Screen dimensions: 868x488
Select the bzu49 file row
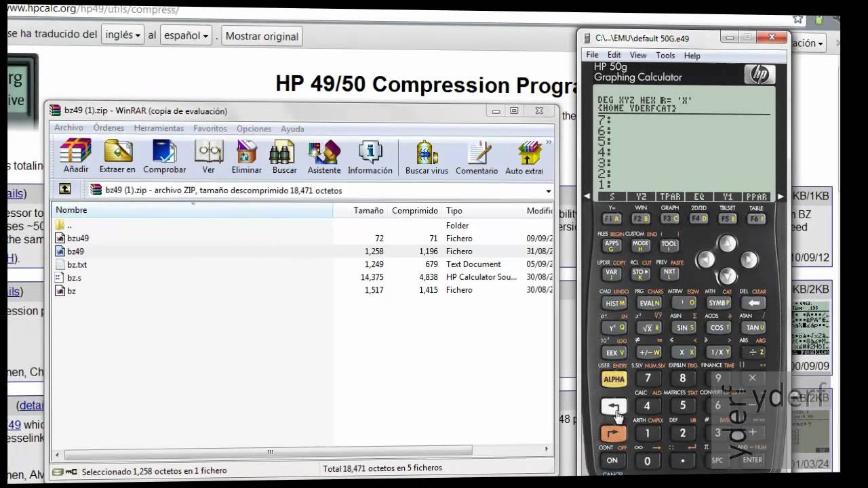pyautogui.click(x=302, y=238)
